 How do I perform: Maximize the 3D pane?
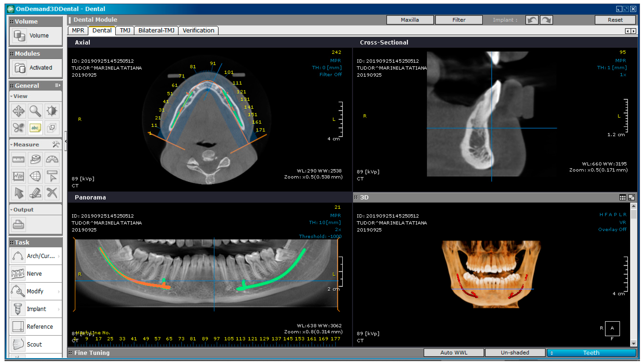[632, 198]
